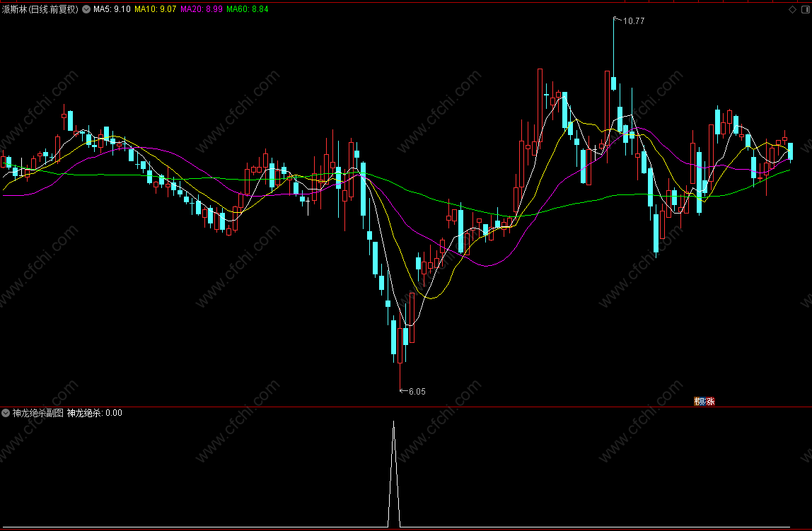
Task: Click the 10.77 high price label
Action: (x=634, y=21)
